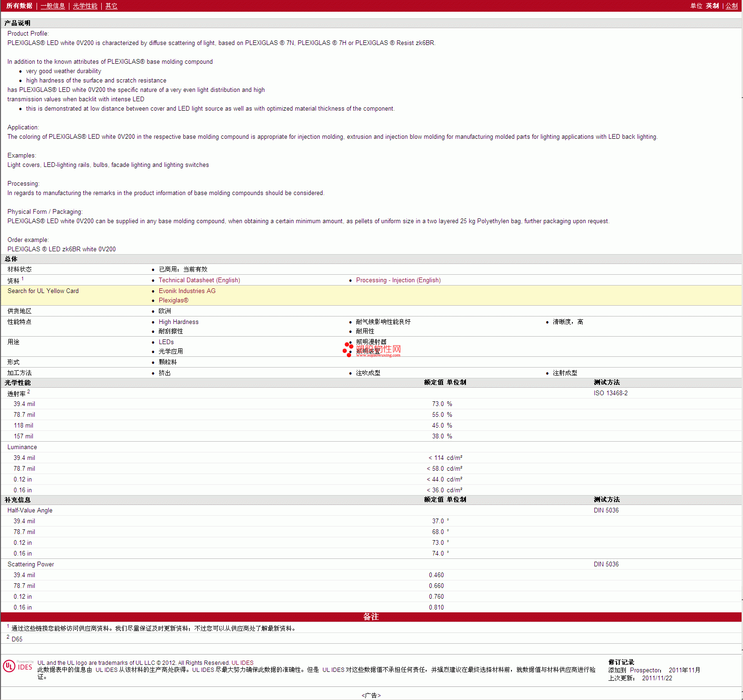Click the 备注 red section header
Viewport: 743px width, 700px height.
coord(371,617)
